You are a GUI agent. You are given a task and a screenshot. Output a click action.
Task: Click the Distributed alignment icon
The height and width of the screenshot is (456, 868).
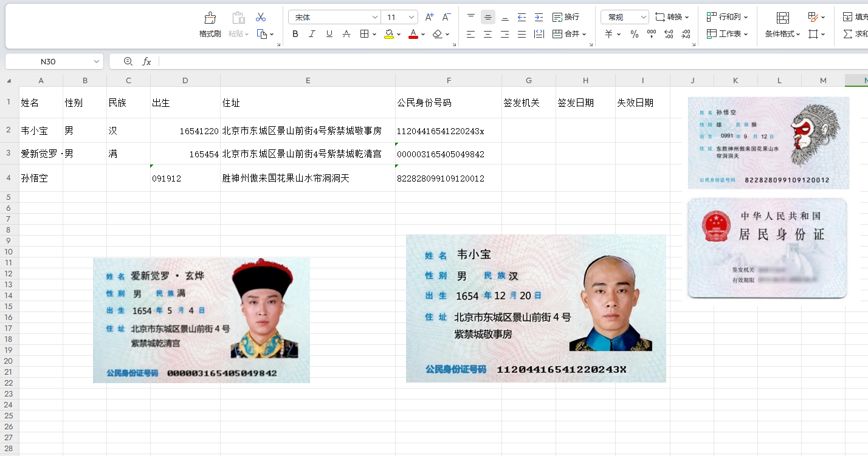click(x=539, y=34)
